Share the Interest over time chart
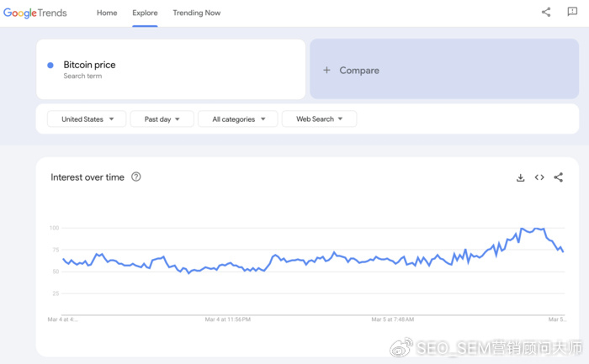 559,177
